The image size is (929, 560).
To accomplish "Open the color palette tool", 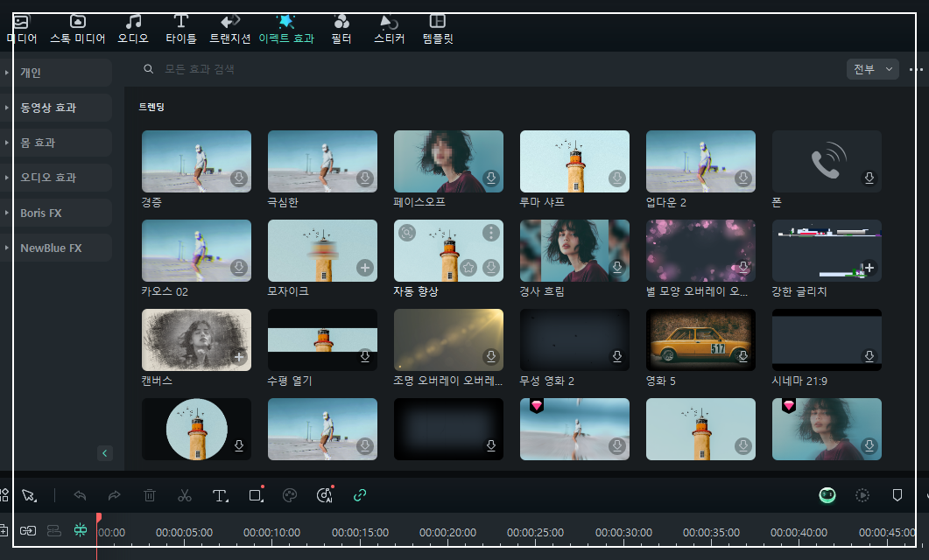I will [x=290, y=495].
